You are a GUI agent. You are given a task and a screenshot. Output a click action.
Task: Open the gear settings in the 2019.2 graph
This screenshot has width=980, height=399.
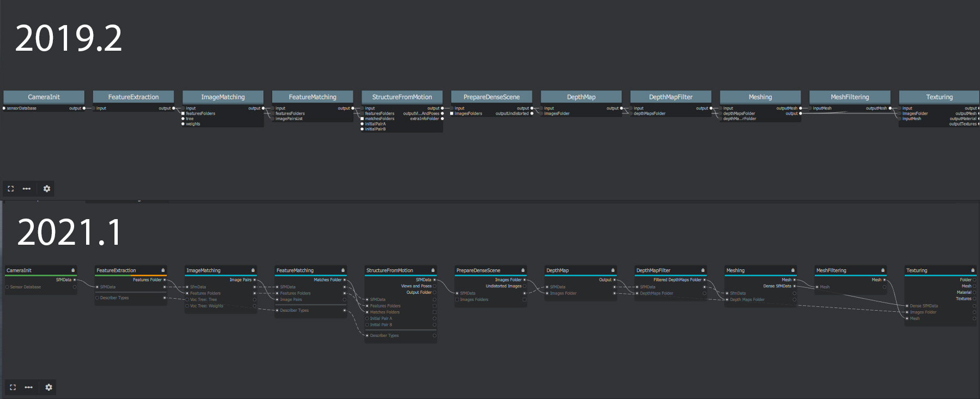(47, 189)
